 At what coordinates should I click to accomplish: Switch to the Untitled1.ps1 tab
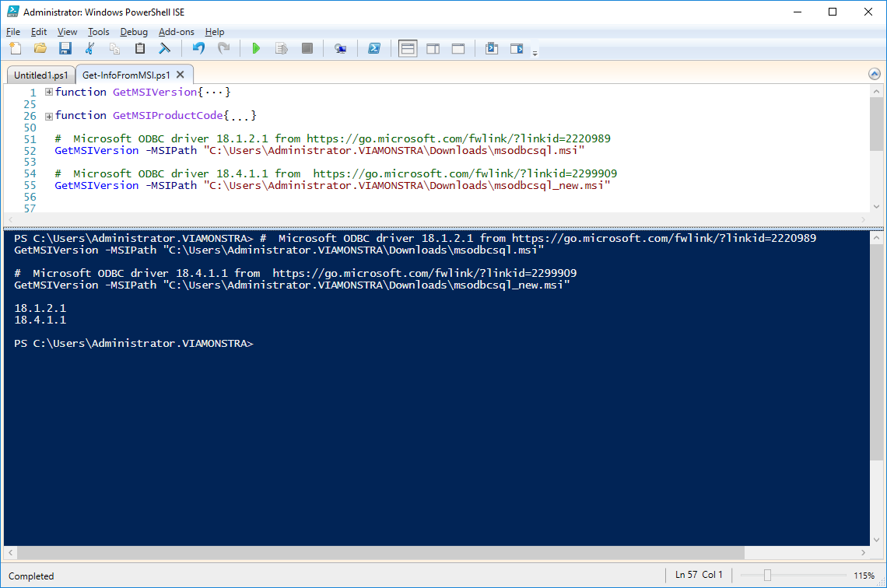tap(40, 75)
